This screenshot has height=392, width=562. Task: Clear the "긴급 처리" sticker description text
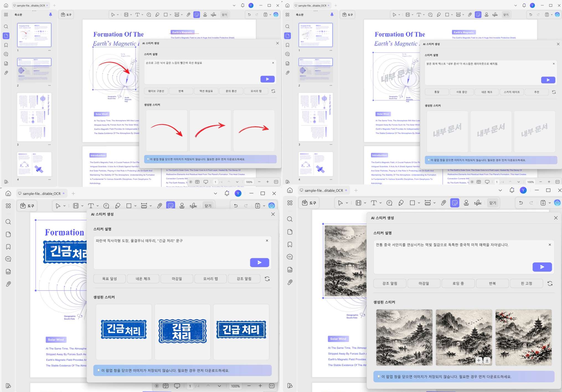(x=267, y=241)
